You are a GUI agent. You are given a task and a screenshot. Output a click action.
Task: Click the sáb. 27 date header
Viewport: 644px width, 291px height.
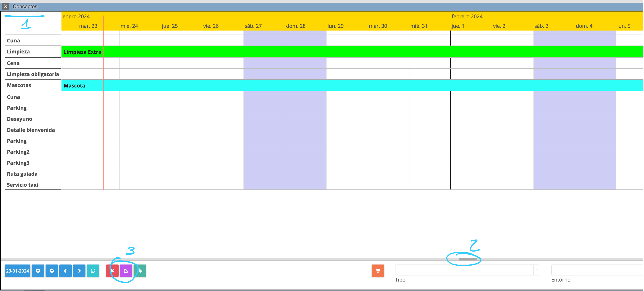(253, 26)
